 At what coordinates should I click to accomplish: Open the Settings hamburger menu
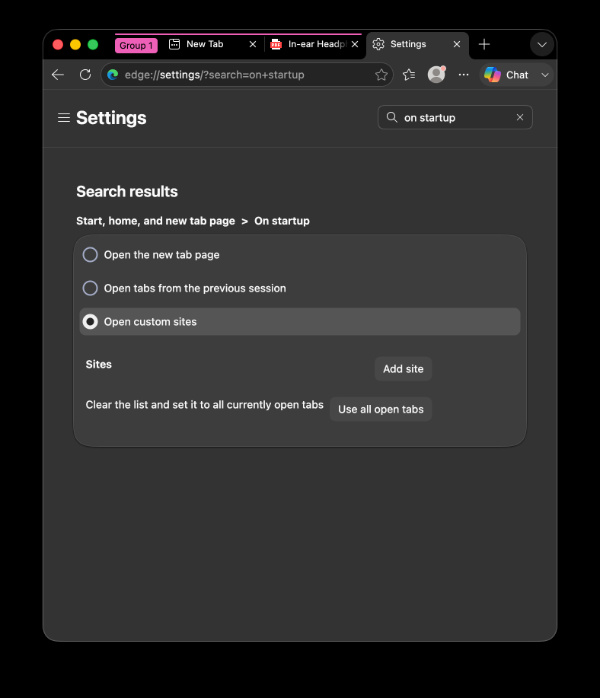64,118
